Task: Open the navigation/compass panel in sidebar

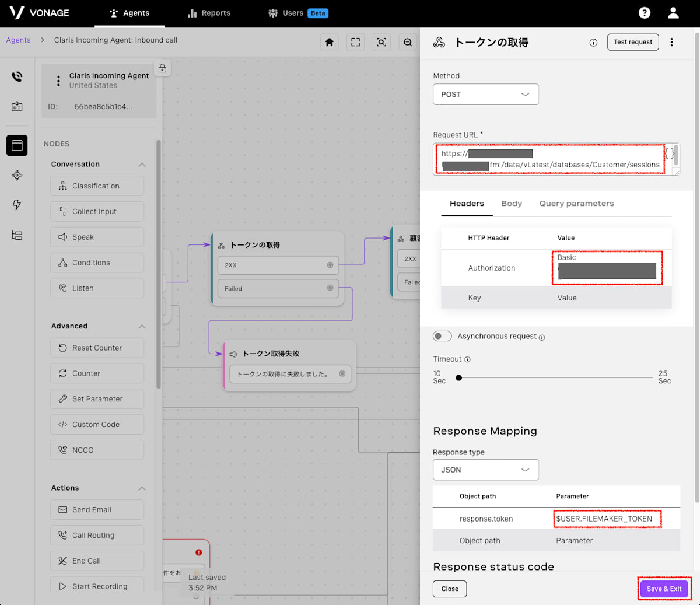Action: coord(17,175)
